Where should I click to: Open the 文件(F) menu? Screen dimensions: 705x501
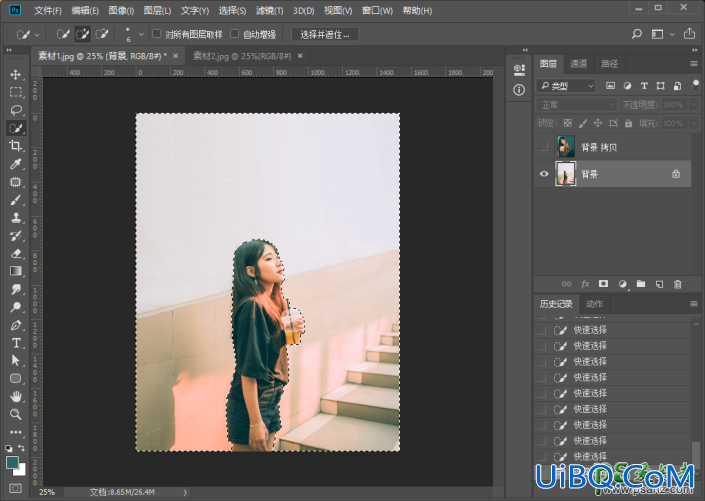point(48,10)
